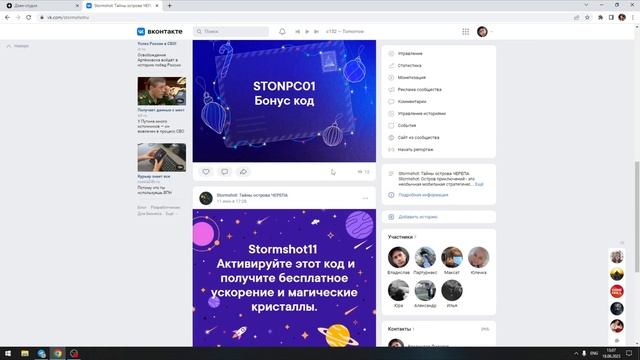Open Chrome from the taskbar
This screenshot has width=640, height=360.
(x=58, y=353)
